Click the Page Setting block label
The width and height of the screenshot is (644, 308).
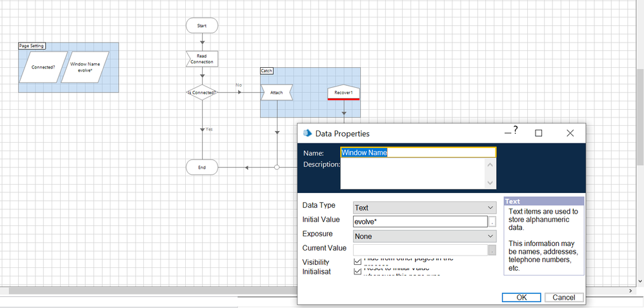32,46
